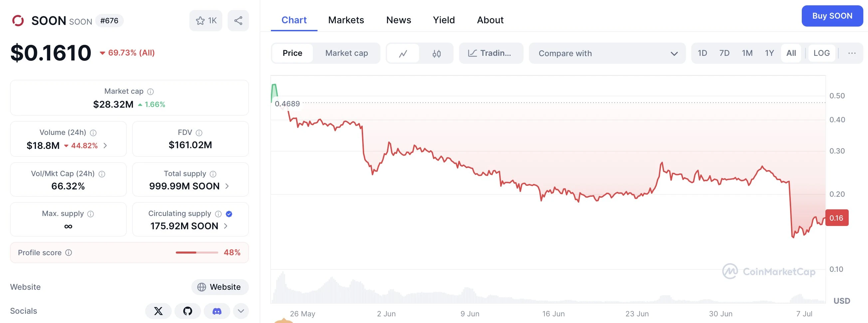
Task: Switch to the candlestick chart icon
Action: [x=437, y=53]
